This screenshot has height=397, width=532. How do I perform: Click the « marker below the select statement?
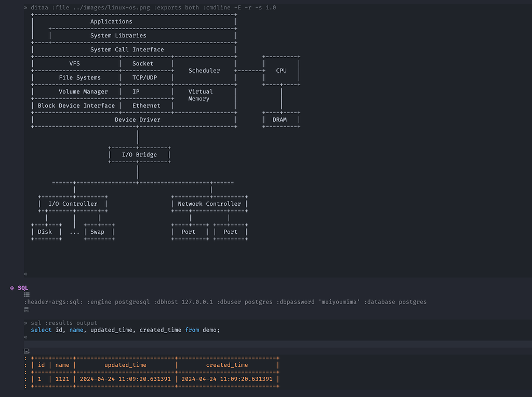coord(25,337)
